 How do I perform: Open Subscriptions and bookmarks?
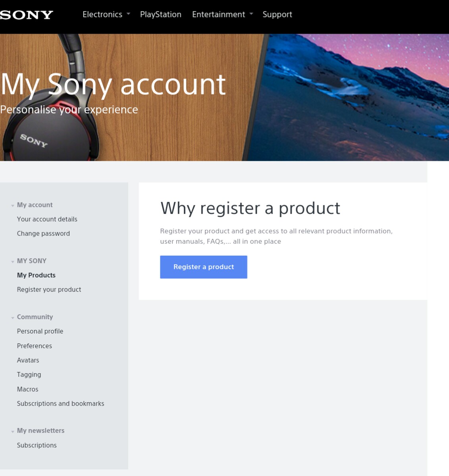(60, 403)
